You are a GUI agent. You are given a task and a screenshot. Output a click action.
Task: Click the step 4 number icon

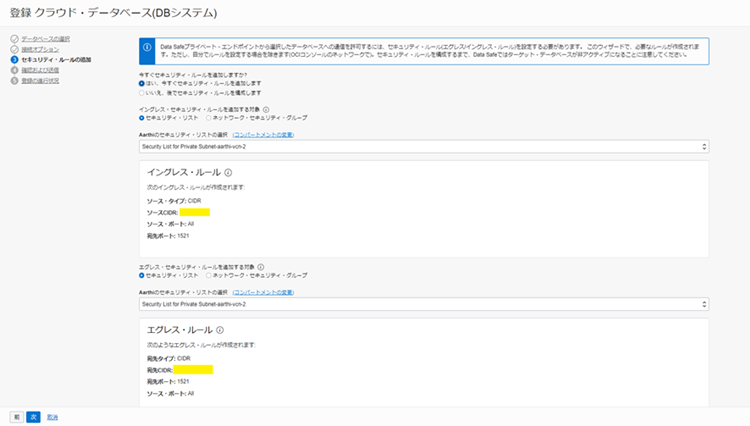pos(14,70)
